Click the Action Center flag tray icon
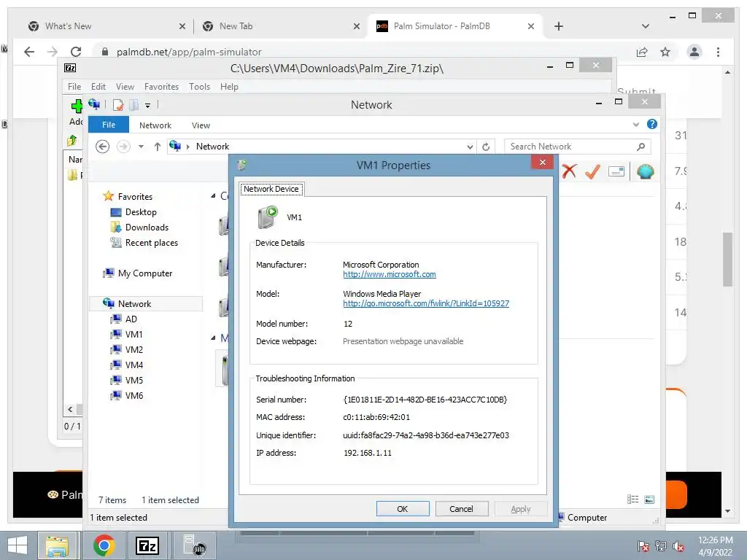This screenshot has height=560, width=747. coord(643,546)
